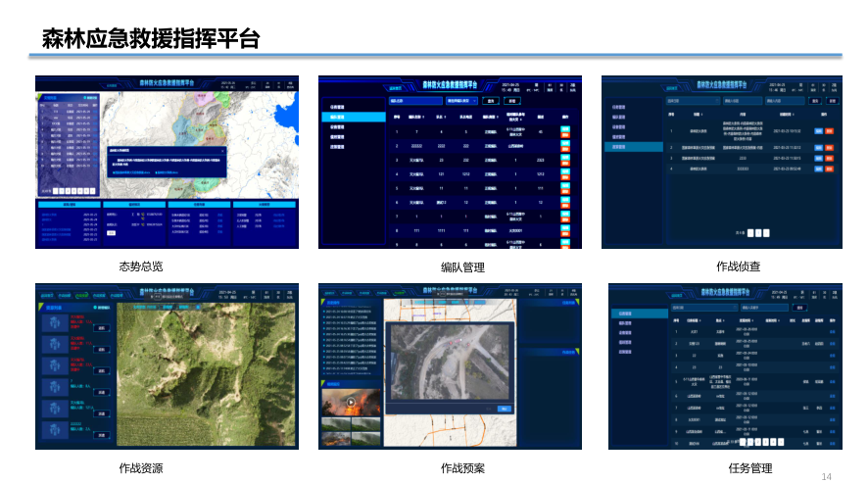Click the orange delete icon in 编队管理's first row
868x484 pixels.
(565, 135)
